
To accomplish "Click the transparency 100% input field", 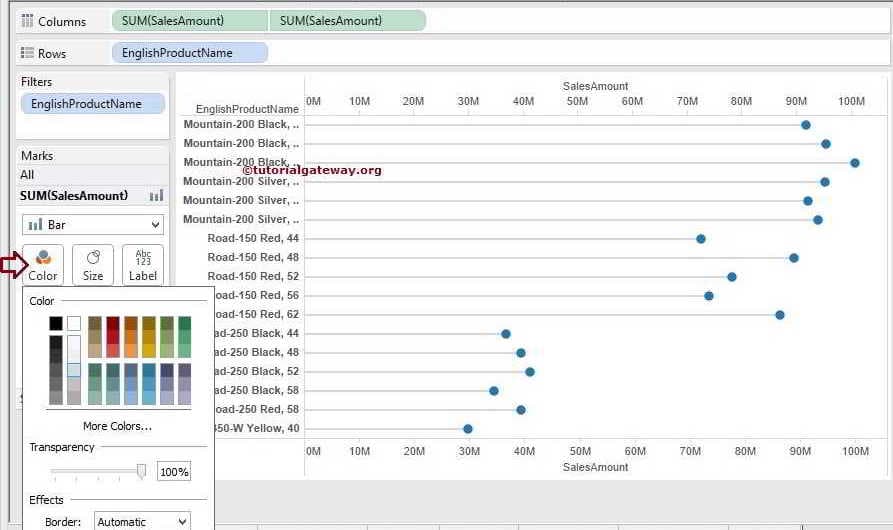I will pos(174,471).
